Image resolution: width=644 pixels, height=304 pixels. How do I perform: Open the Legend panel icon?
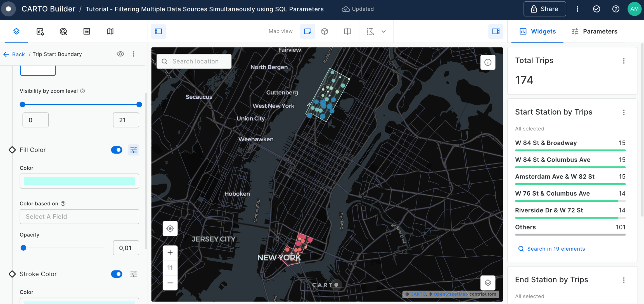[x=87, y=31]
